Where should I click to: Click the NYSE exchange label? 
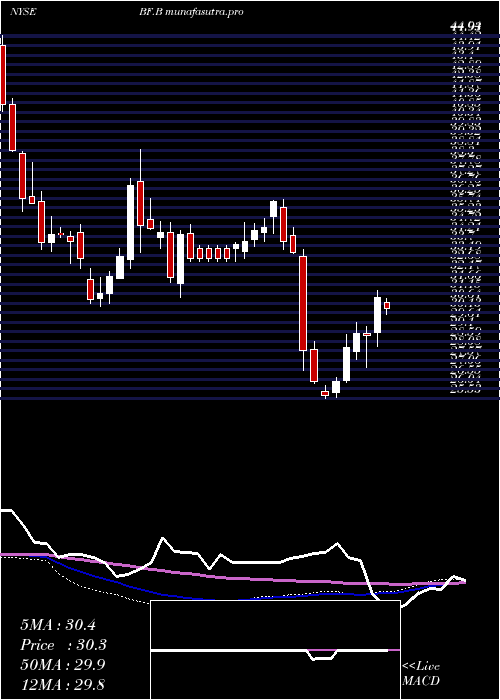[x=23, y=12]
